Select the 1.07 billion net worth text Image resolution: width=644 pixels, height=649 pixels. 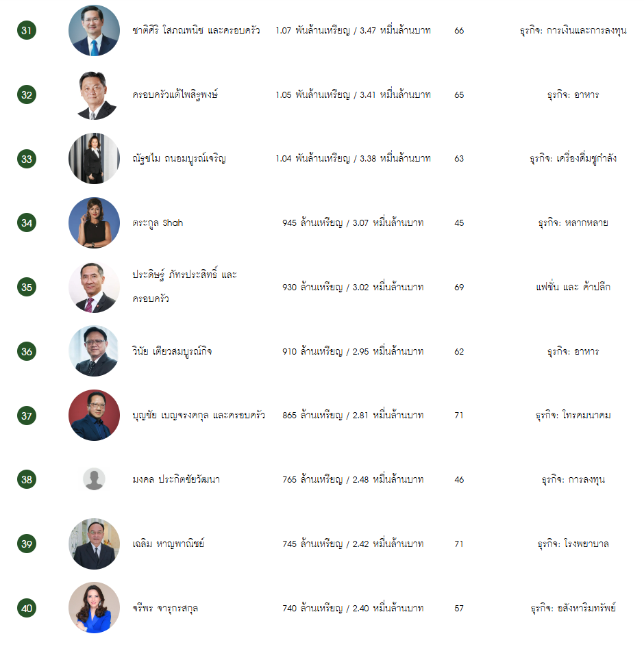coord(353,30)
